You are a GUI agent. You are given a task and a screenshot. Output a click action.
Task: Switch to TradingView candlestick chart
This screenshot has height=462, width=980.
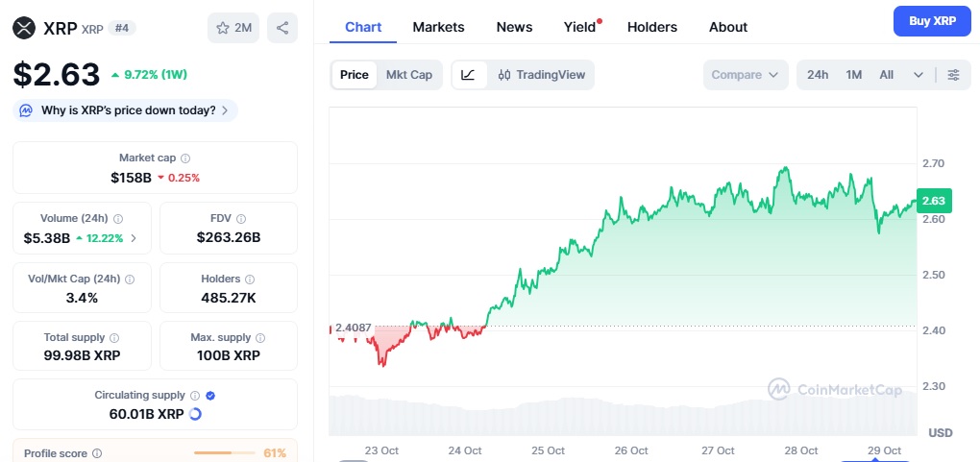(541, 75)
